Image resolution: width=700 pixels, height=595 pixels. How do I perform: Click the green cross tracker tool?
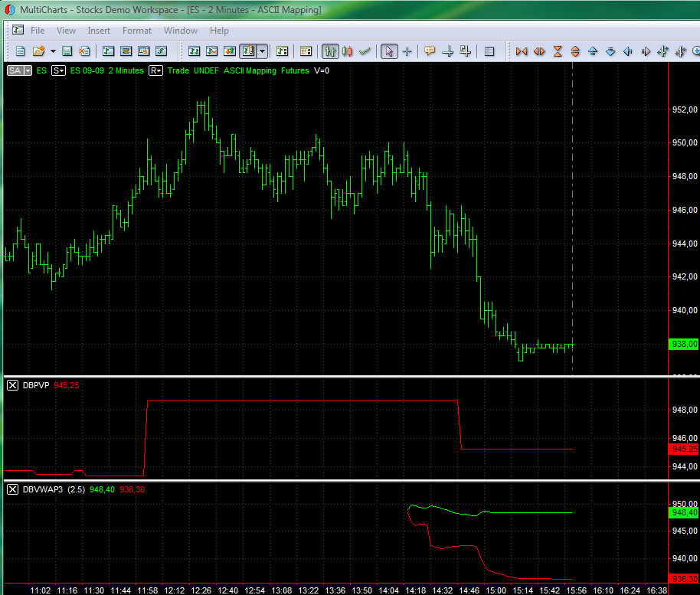tap(447, 51)
